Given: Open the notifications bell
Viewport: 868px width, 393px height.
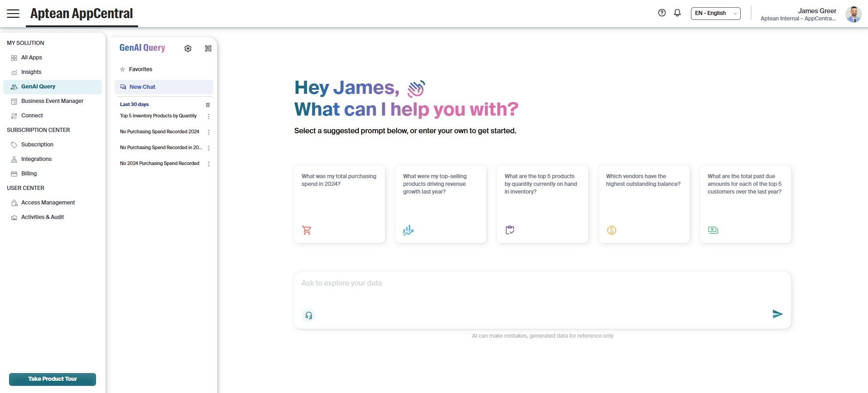Looking at the screenshot, I should click(x=677, y=13).
